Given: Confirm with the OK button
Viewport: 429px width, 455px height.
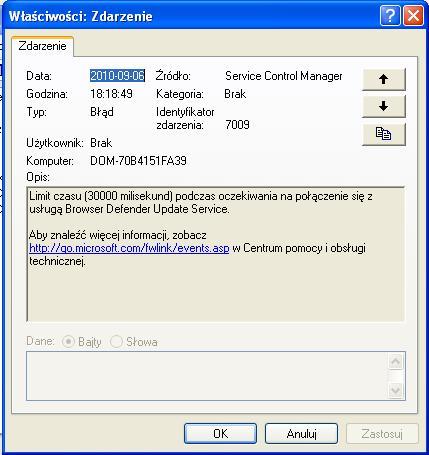Looking at the screenshot, I should [220, 434].
